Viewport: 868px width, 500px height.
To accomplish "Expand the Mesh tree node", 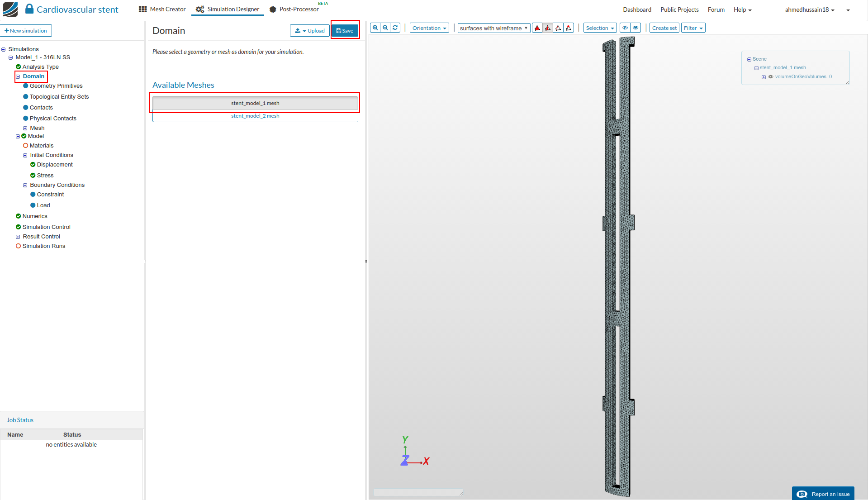I will pos(25,129).
